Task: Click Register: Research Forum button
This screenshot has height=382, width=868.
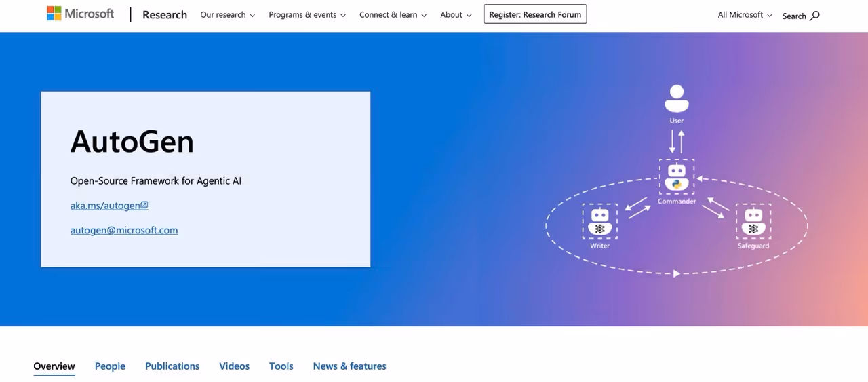Action: pos(535,14)
